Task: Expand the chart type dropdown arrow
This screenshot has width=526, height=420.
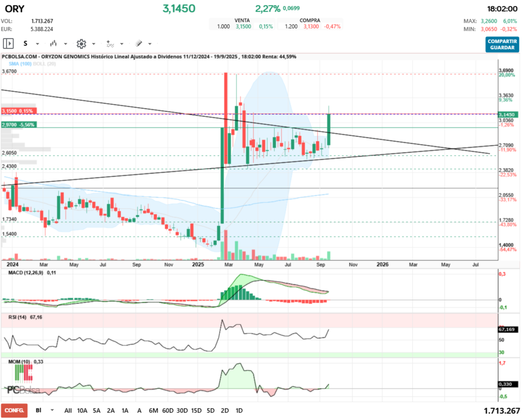Action: [66, 44]
